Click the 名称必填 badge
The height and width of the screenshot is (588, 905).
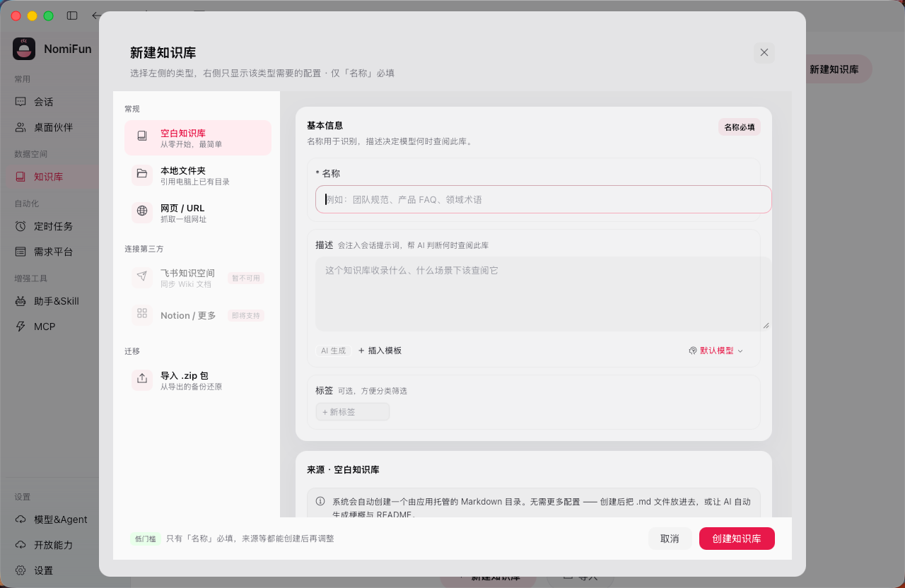point(740,127)
